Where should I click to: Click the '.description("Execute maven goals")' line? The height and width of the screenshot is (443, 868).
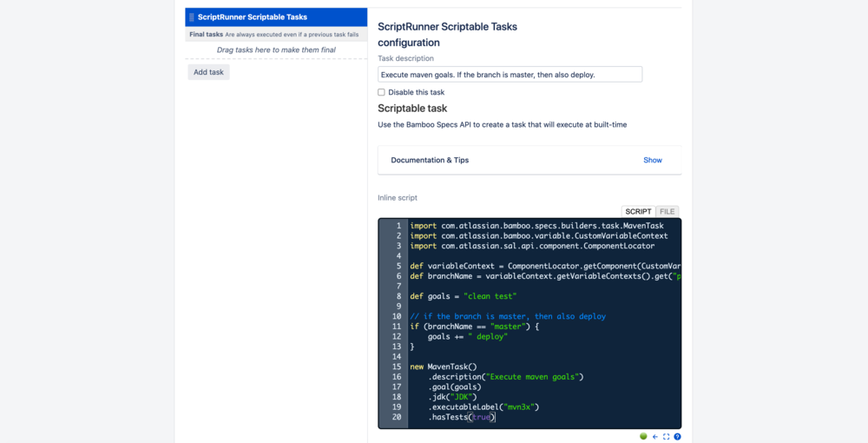click(x=506, y=377)
